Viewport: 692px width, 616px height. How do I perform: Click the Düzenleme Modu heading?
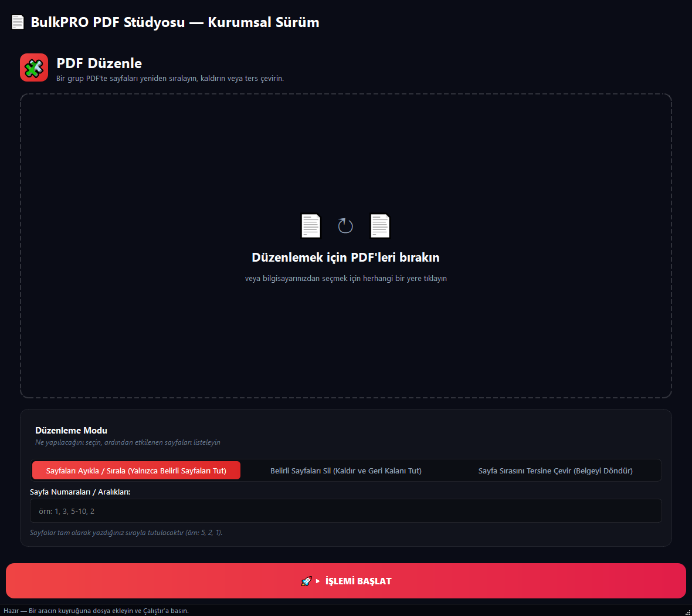click(x=71, y=431)
